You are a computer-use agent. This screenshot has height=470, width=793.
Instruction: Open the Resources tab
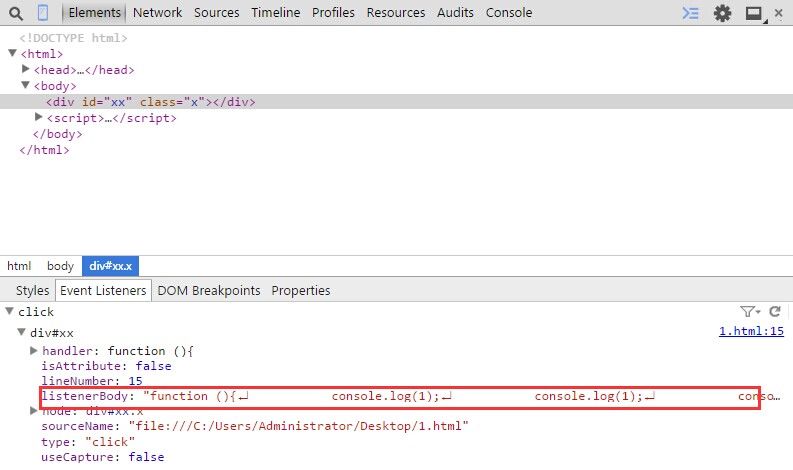[x=395, y=13]
